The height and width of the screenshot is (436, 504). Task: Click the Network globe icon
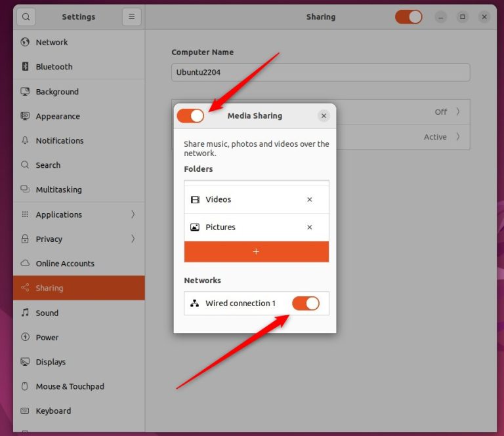point(25,42)
